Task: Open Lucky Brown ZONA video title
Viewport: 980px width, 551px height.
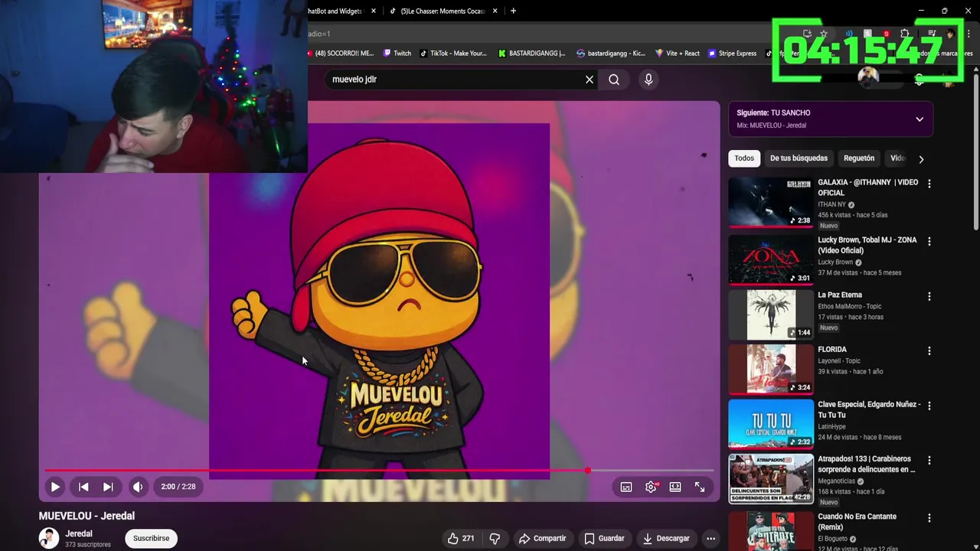Action: pos(867,245)
